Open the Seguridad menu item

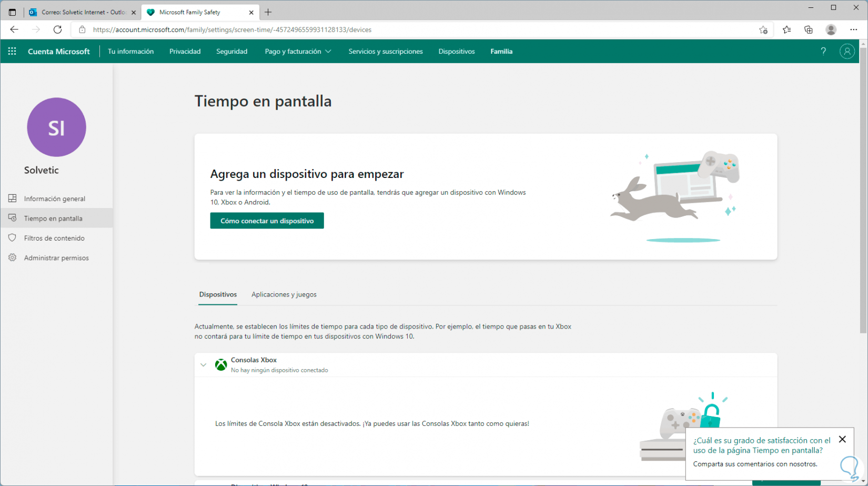tap(231, 51)
